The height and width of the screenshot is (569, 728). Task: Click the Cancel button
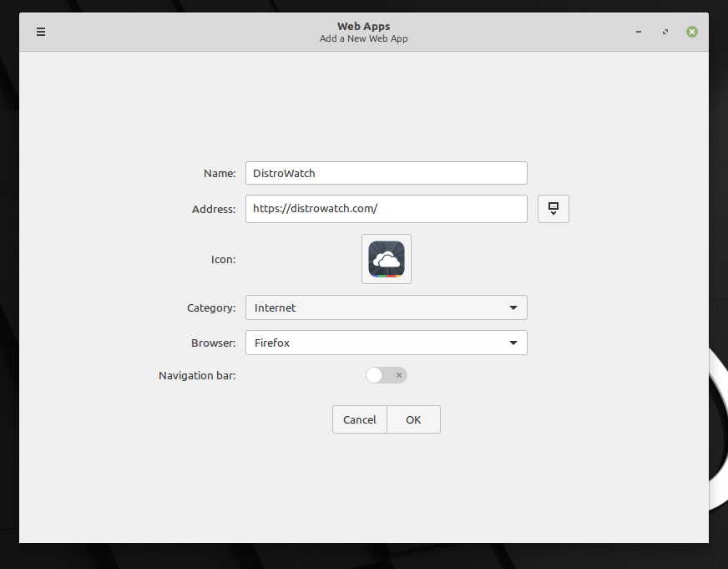coord(359,419)
